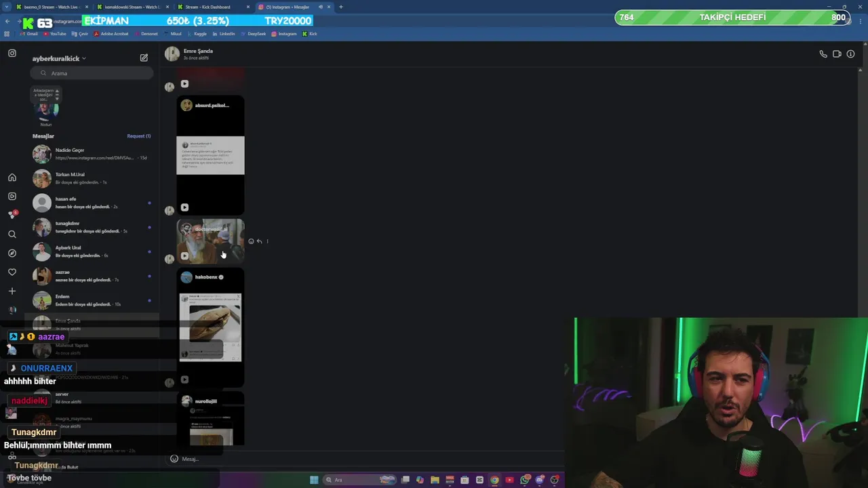868x488 pixels.
Task: Switch to kemaldowski Stream tab
Action: tap(132, 7)
